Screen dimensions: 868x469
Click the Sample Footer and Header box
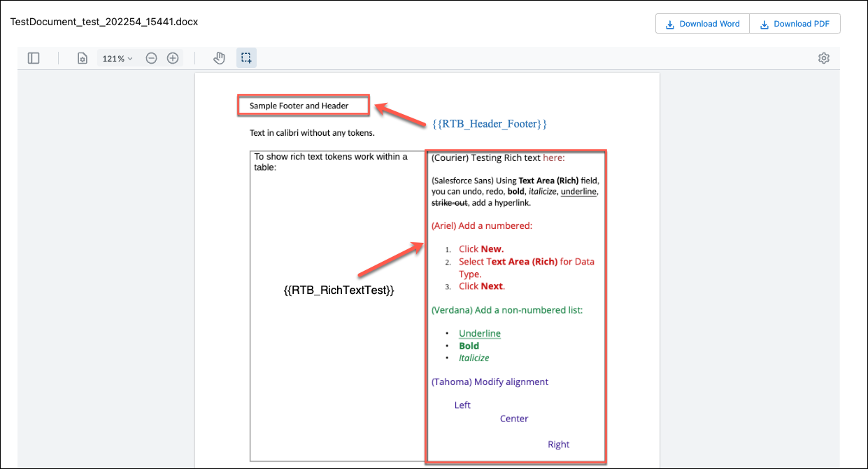[x=303, y=105]
